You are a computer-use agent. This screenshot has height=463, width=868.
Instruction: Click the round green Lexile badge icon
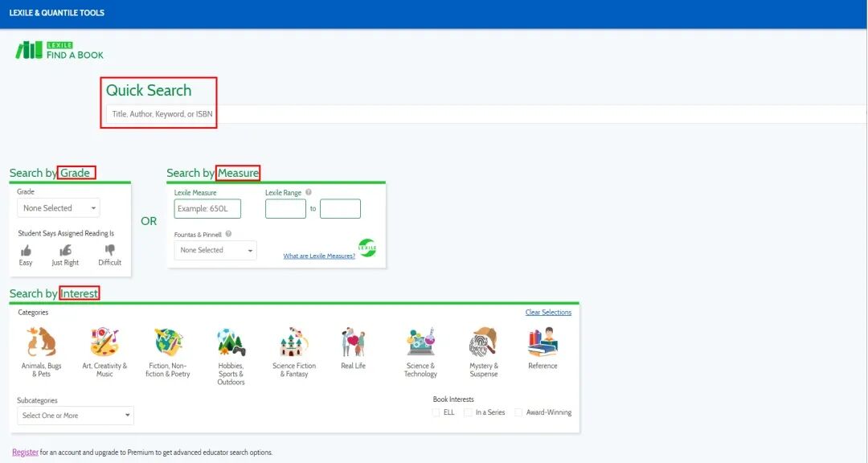pyautogui.click(x=367, y=248)
